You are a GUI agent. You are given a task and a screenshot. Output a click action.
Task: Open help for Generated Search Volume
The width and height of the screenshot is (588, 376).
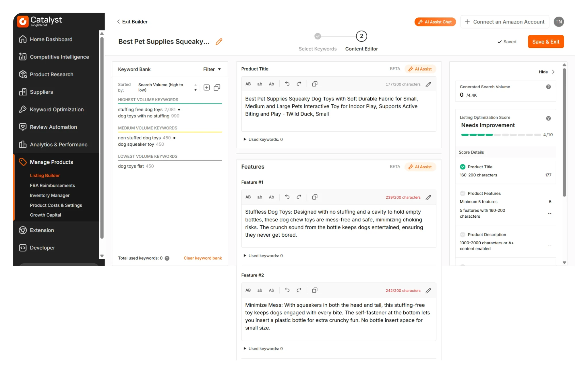click(x=548, y=87)
